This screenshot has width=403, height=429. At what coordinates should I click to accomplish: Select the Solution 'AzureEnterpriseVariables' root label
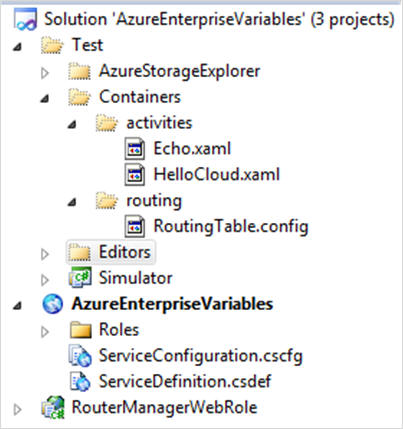(219, 20)
